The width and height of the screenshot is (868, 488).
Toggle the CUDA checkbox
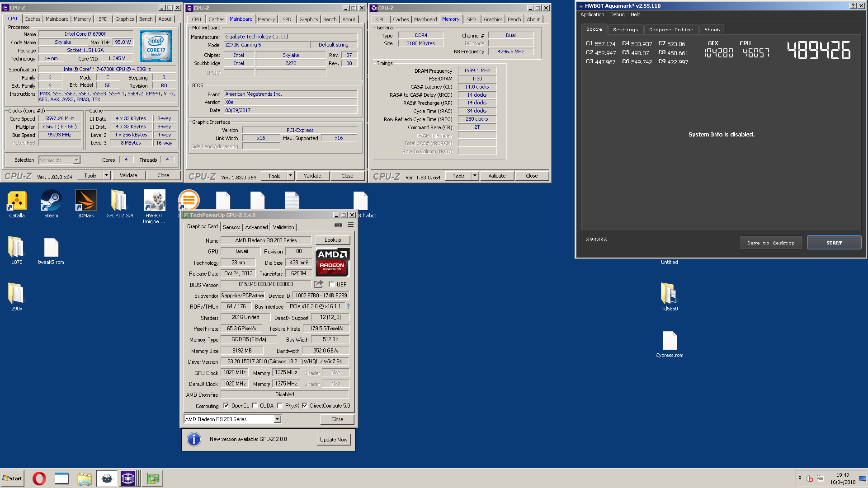click(255, 406)
